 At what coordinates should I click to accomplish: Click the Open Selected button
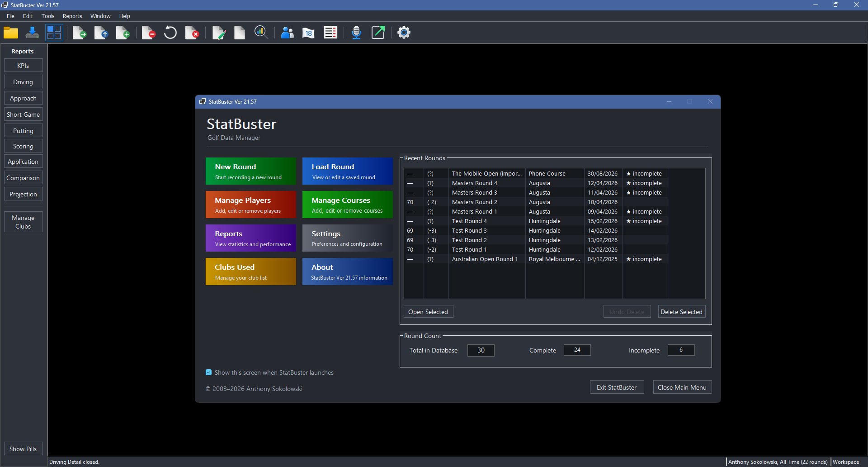coord(428,312)
